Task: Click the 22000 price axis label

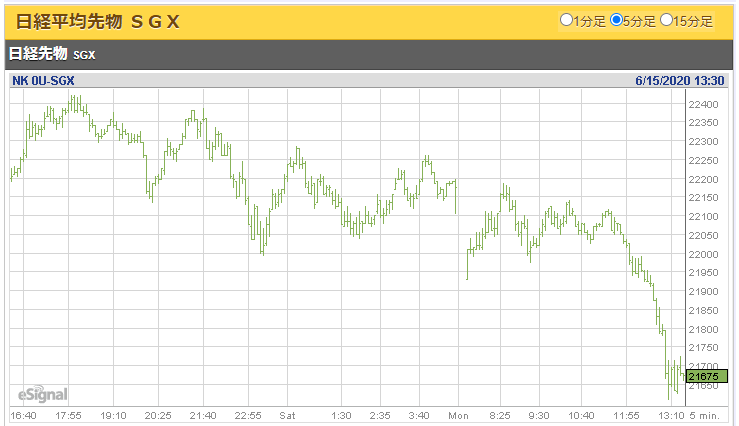Action: click(x=703, y=254)
